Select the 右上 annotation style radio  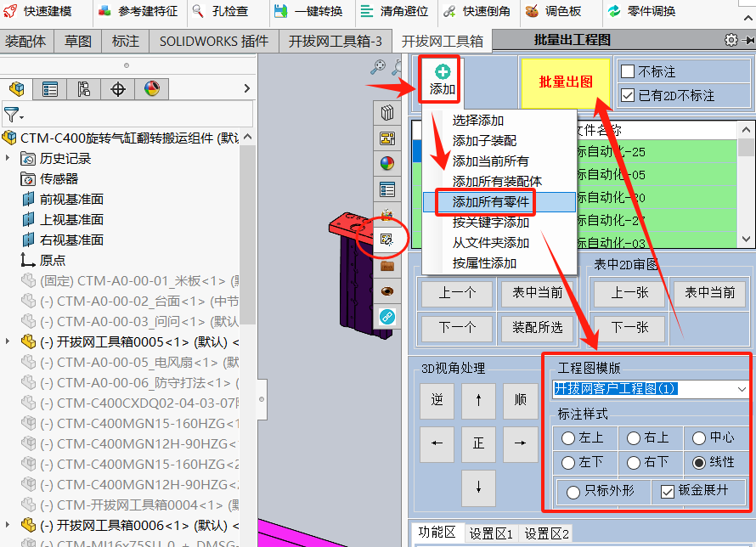(x=634, y=438)
